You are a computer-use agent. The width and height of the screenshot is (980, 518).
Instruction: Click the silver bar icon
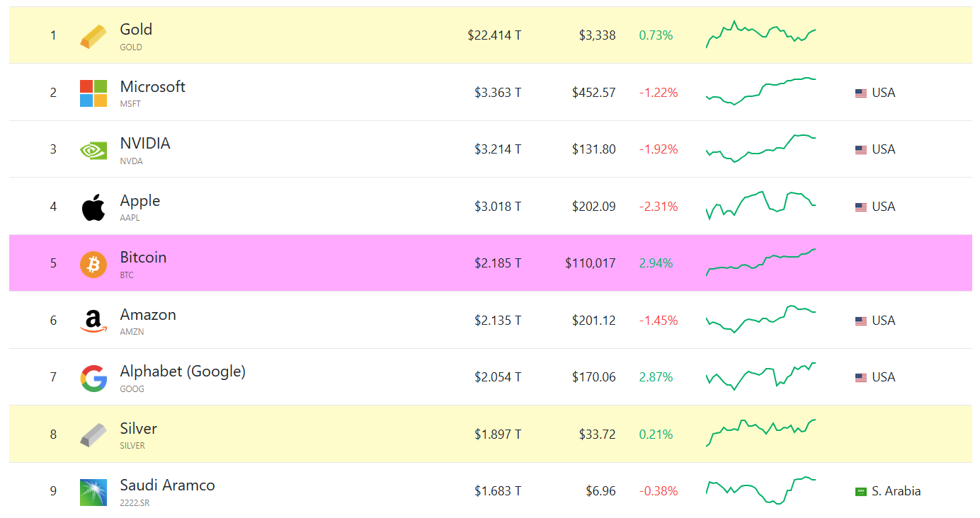(93, 434)
